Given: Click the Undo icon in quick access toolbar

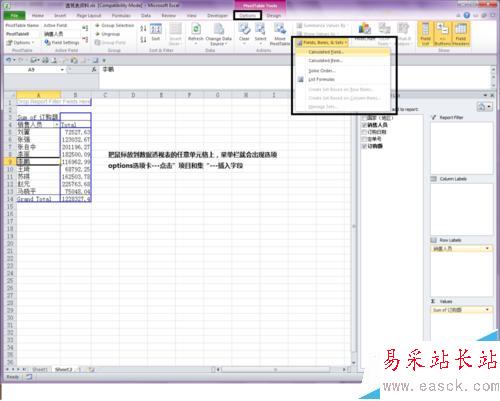Looking at the screenshot, I should pyautogui.click(x=8, y=60).
